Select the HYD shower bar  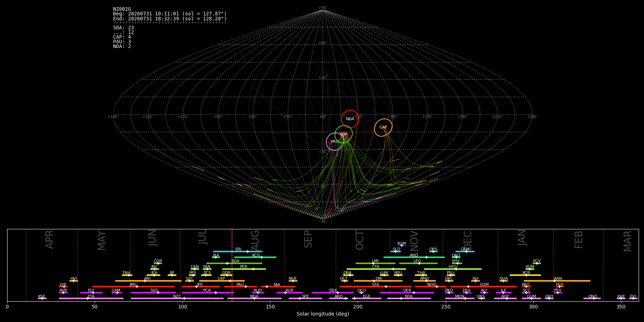453,269
